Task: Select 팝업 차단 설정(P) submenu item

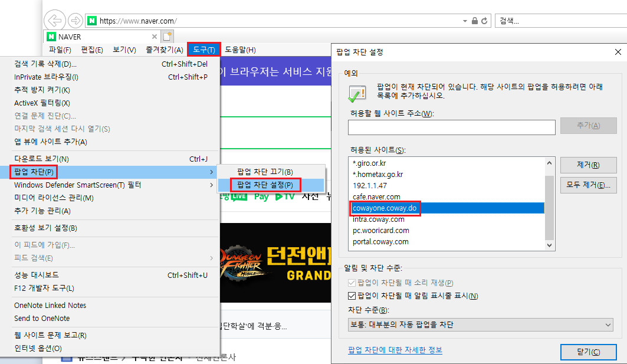Action: coord(271,185)
